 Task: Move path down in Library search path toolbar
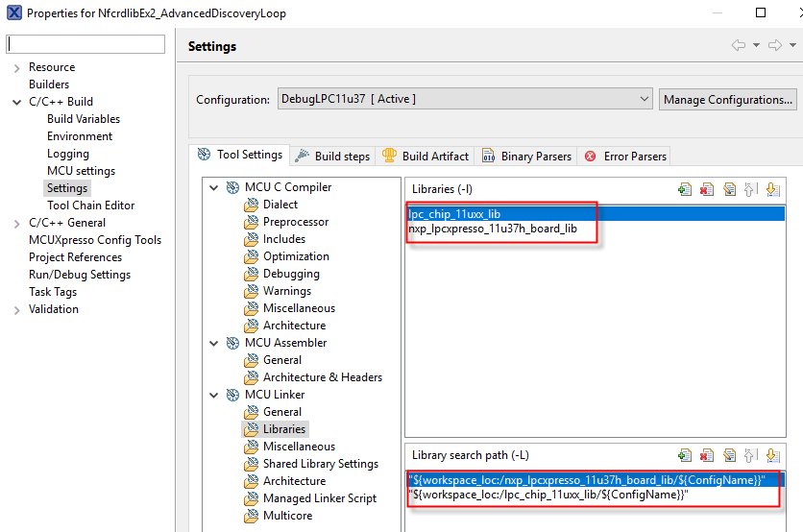(x=773, y=455)
